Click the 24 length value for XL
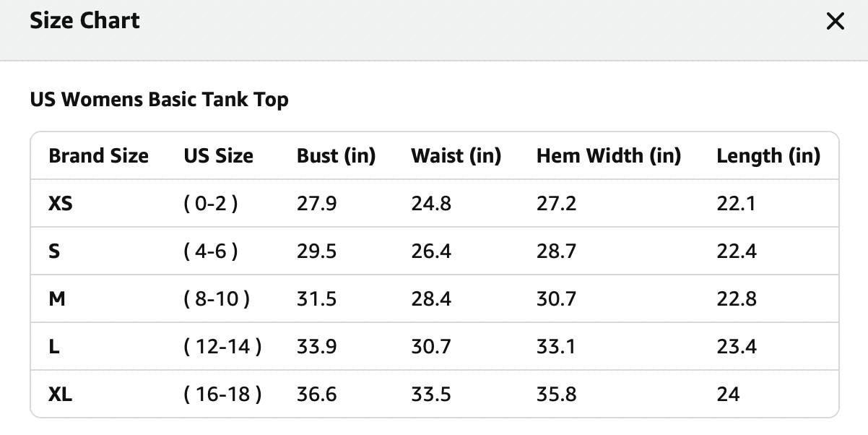The image size is (868, 435). 728,395
